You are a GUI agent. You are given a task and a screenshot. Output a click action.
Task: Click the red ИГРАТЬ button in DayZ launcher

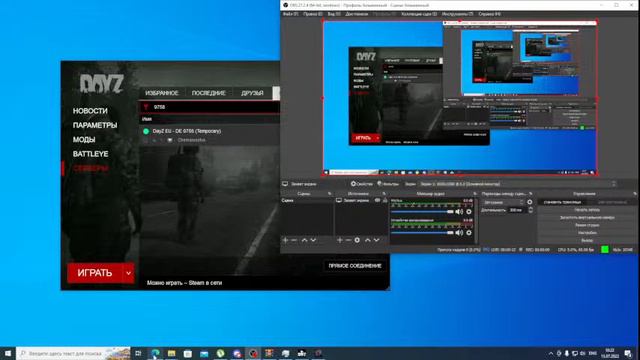pyautogui.click(x=95, y=273)
